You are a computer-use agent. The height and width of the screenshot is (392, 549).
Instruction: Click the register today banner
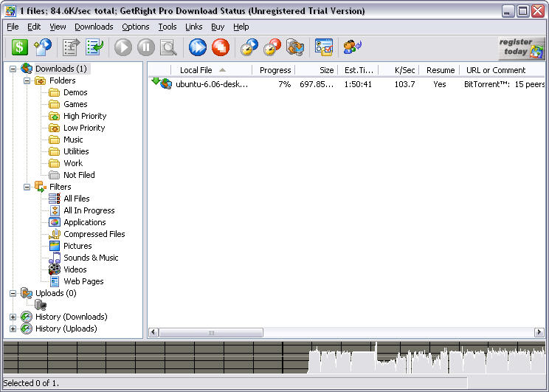tap(522, 48)
